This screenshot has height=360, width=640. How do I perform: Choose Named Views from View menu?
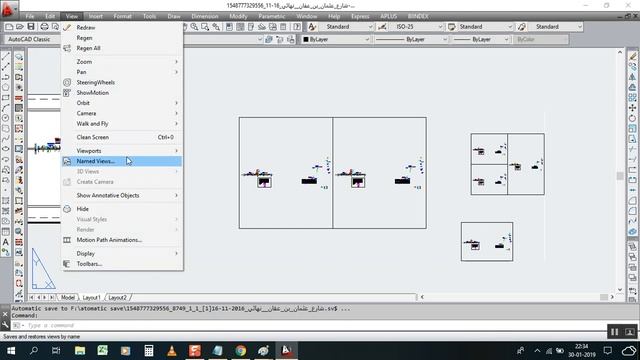[122, 161]
